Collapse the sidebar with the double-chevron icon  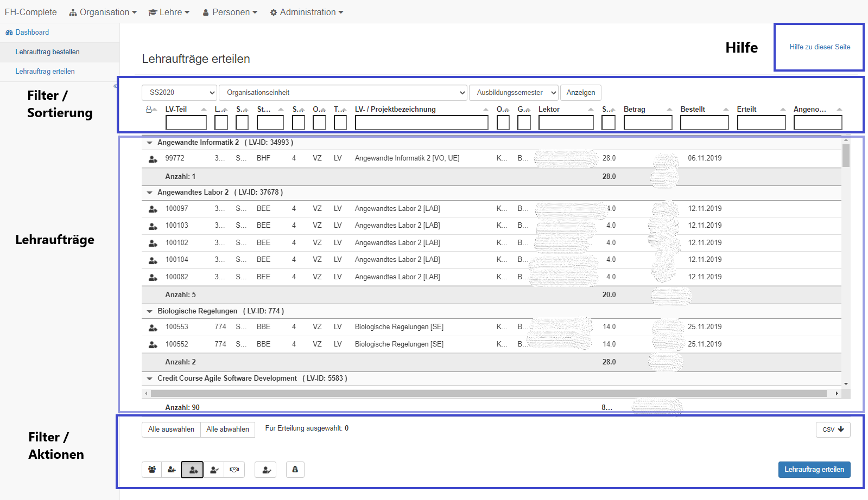pos(115,86)
